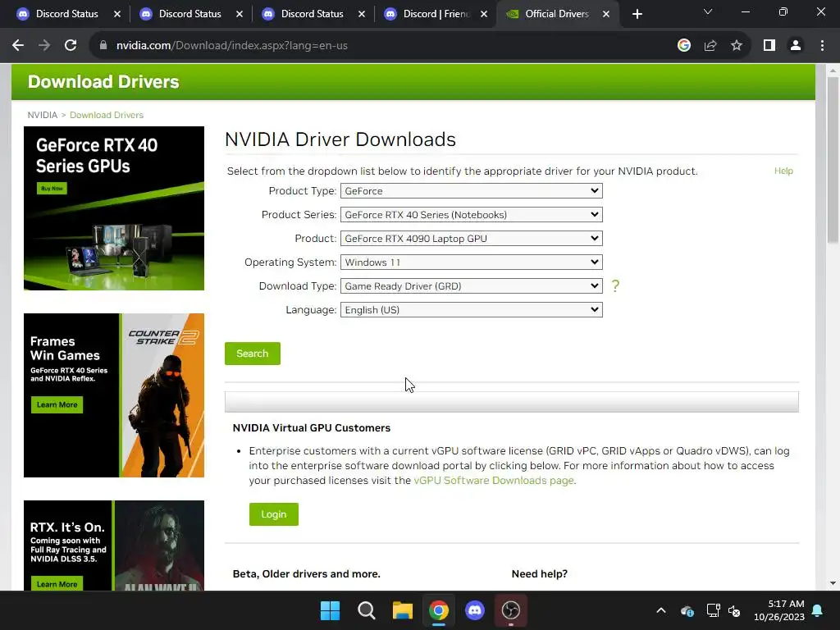Image resolution: width=840 pixels, height=630 pixels.
Task: Click the Download Drivers breadcrumb
Action: (107, 115)
